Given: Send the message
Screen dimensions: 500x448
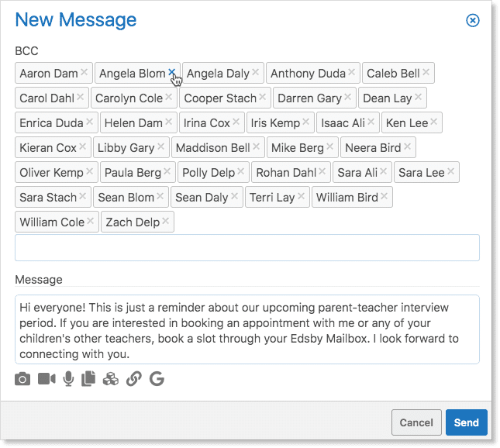Looking at the screenshot, I should 466,422.
